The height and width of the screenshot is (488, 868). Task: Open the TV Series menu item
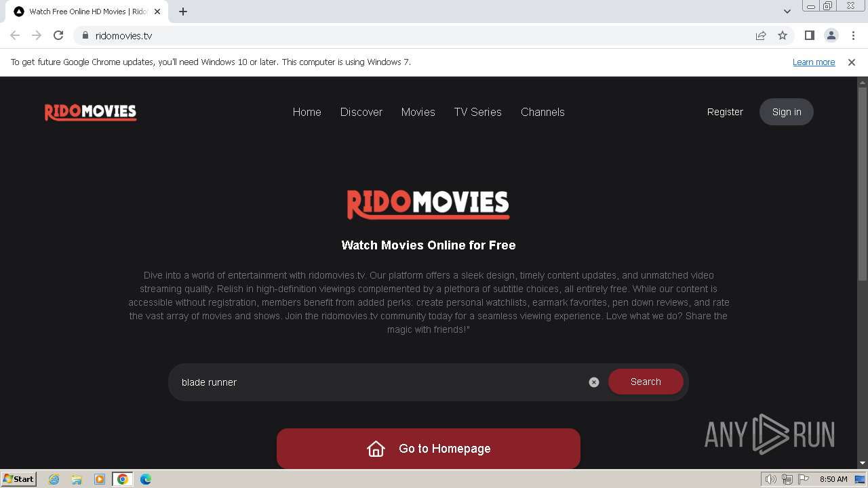478,112
